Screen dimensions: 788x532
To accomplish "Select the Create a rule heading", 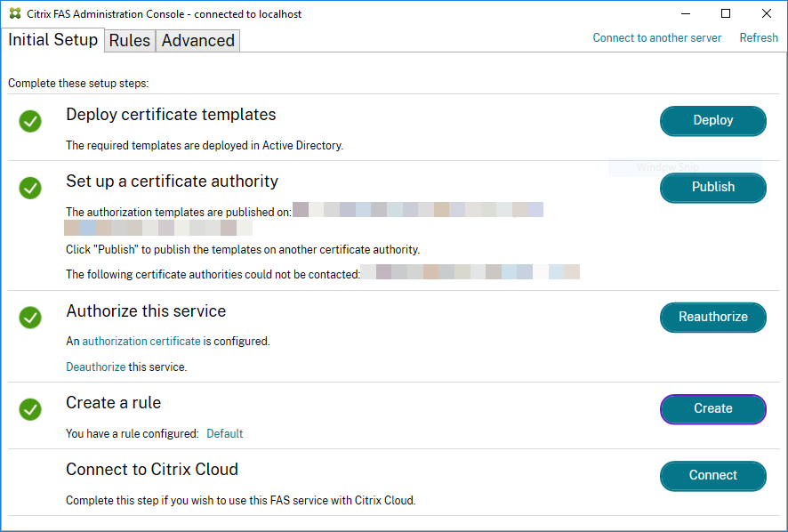I will (x=114, y=403).
